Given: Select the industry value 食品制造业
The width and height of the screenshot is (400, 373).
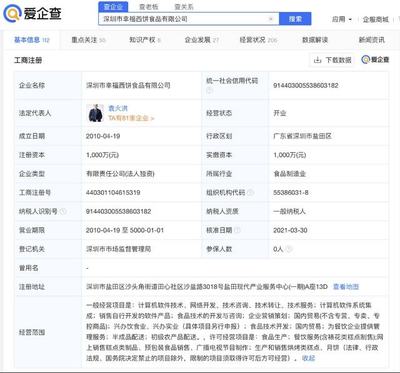Looking at the screenshot, I should [x=290, y=174].
